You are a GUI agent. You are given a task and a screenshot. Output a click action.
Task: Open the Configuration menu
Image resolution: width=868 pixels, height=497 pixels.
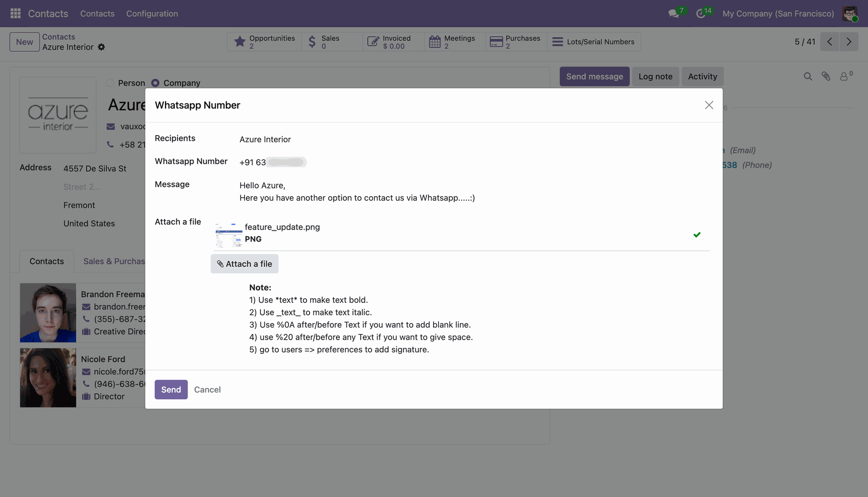(152, 14)
